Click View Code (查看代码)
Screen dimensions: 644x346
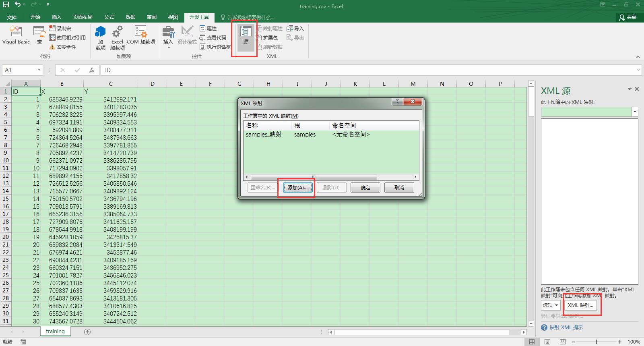click(213, 37)
